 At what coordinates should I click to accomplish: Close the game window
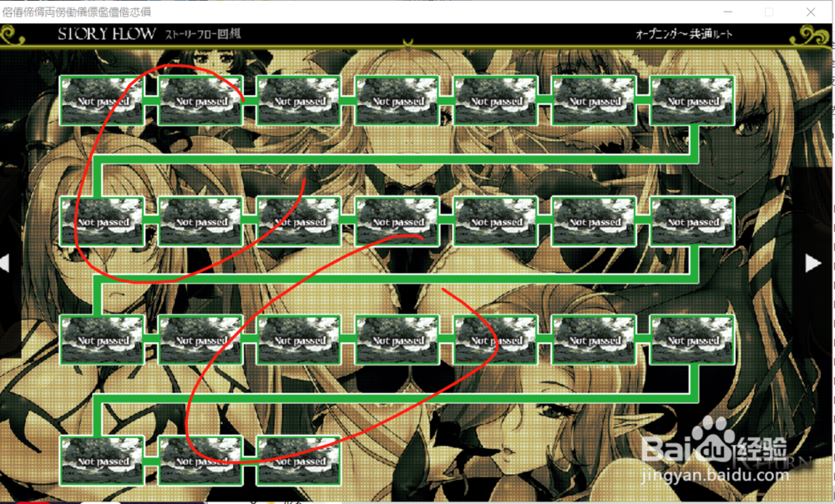811,12
